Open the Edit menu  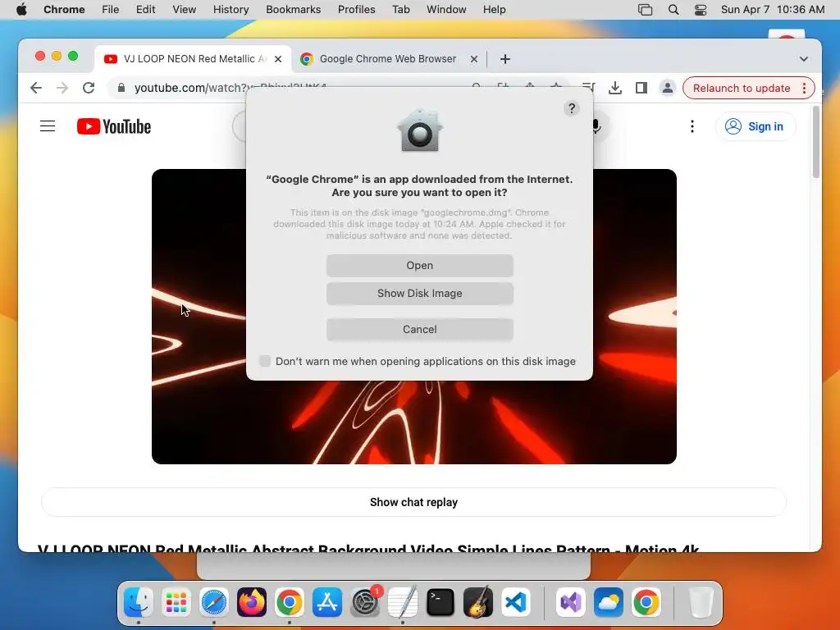(145, 10)
